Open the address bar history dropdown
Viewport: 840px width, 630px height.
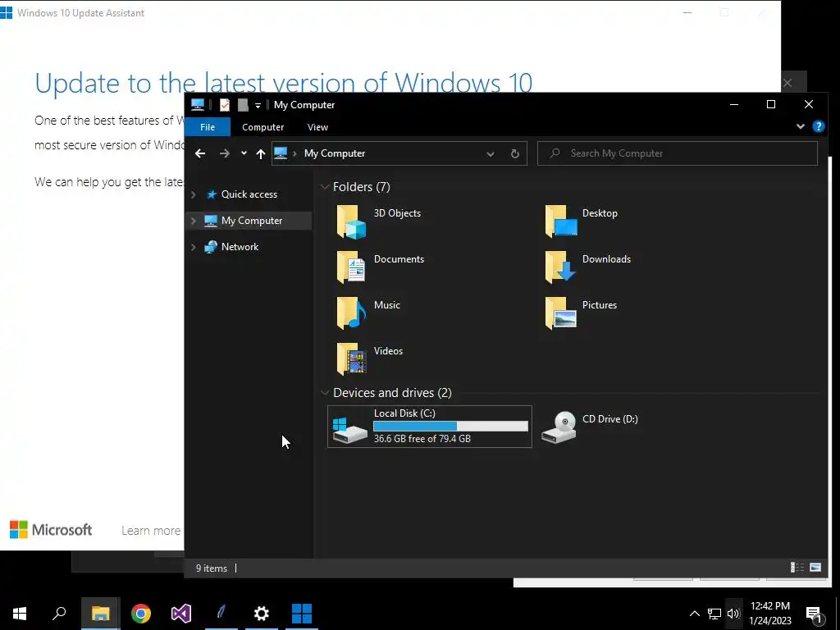point(491,153)
